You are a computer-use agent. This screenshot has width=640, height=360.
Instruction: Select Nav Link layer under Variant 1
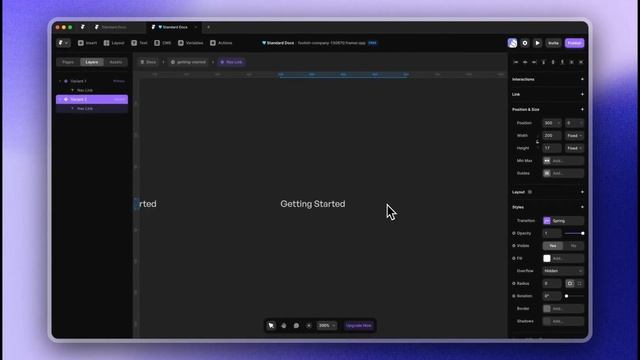[92, 90]
